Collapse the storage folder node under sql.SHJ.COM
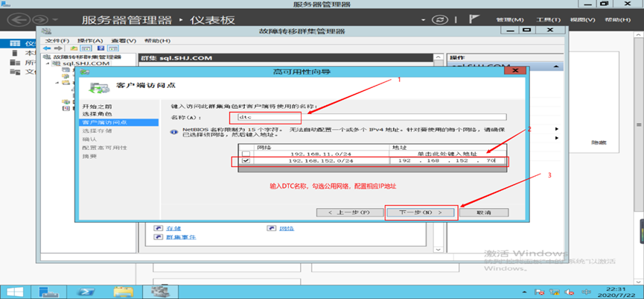This screenshot has width=644, height=299. [57, 83]
